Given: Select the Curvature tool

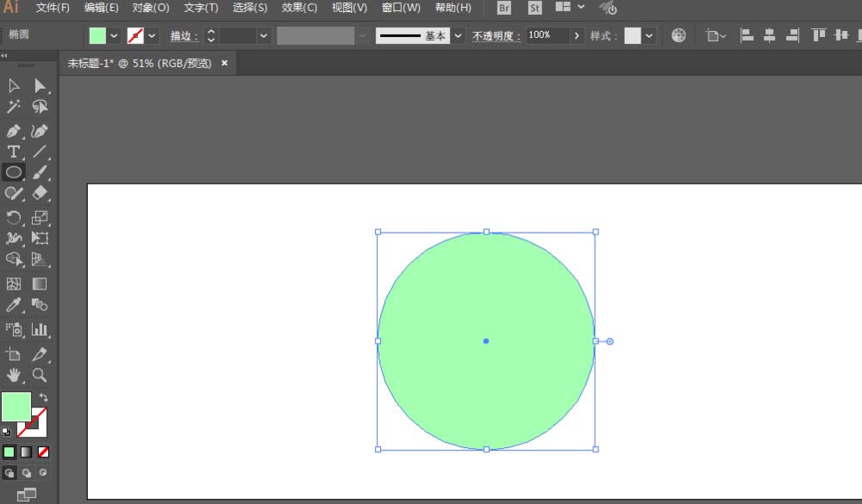Looking at the screenshot, I should (40, 131).
